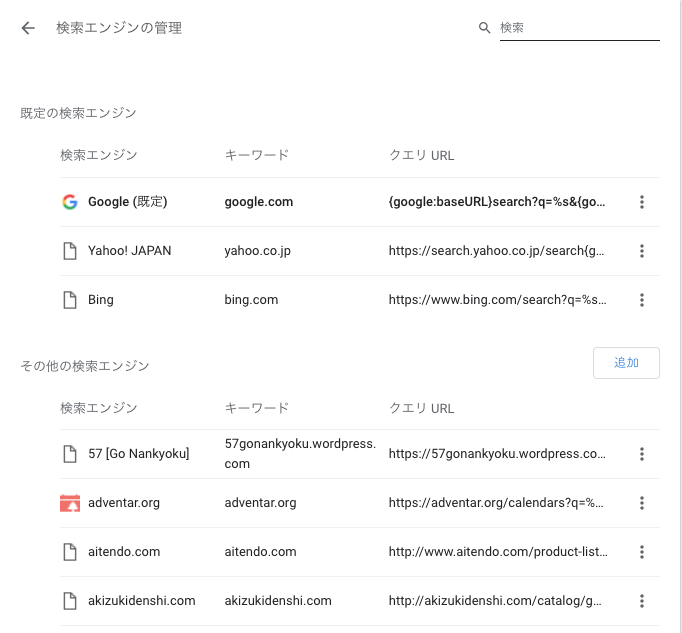Open more actions menu for akizukidenshi.com row
The height and width of the screenshot is (633, 682).
(642, 601)
